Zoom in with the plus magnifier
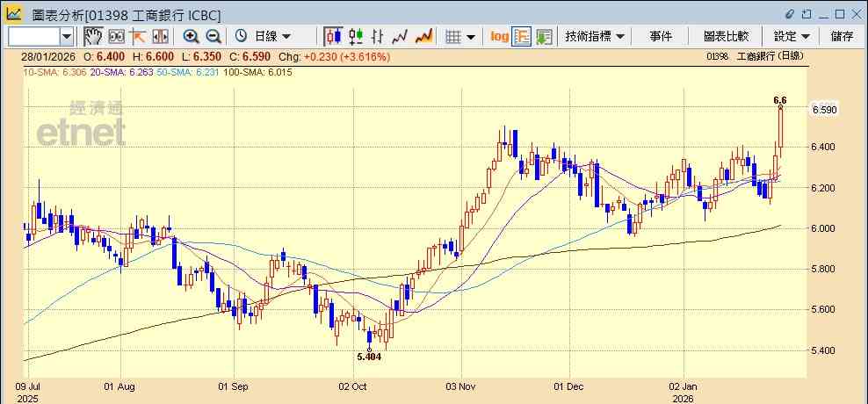The height and width of the screenshot is (404, 868). point(191,37)
